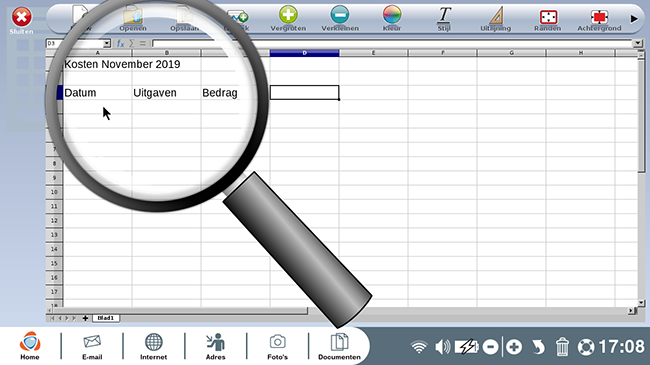Expand the cell name box dropdown
The width and height of the screenshot is (650, 365).
(x=107, y=43)
